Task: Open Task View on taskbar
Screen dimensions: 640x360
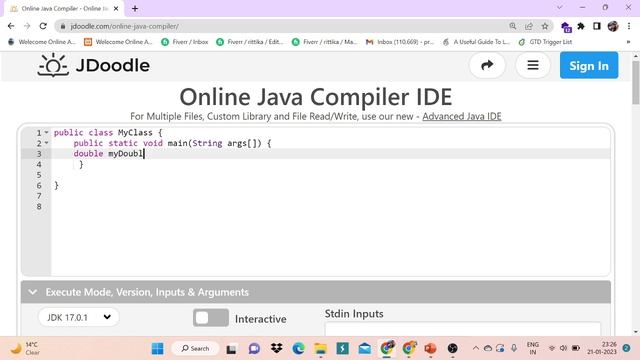Action: point(231,349)
